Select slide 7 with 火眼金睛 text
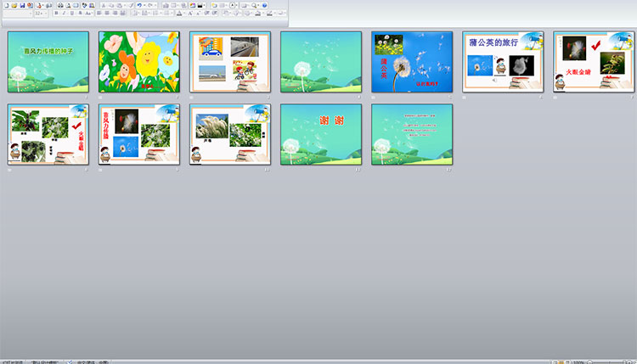The image size is (637, 364). pyautogui.click(x=594, y=62)
